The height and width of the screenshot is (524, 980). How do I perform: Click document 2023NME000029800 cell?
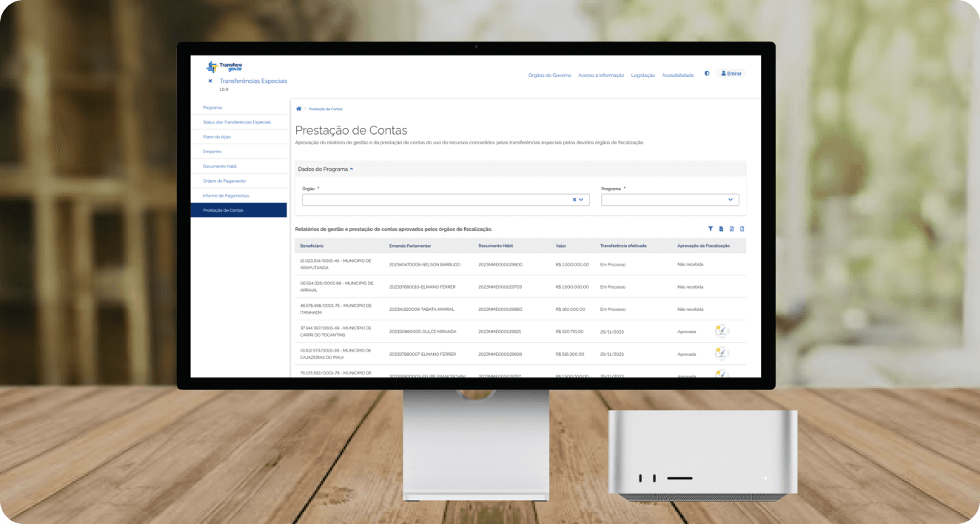click(x=500, y=264)
